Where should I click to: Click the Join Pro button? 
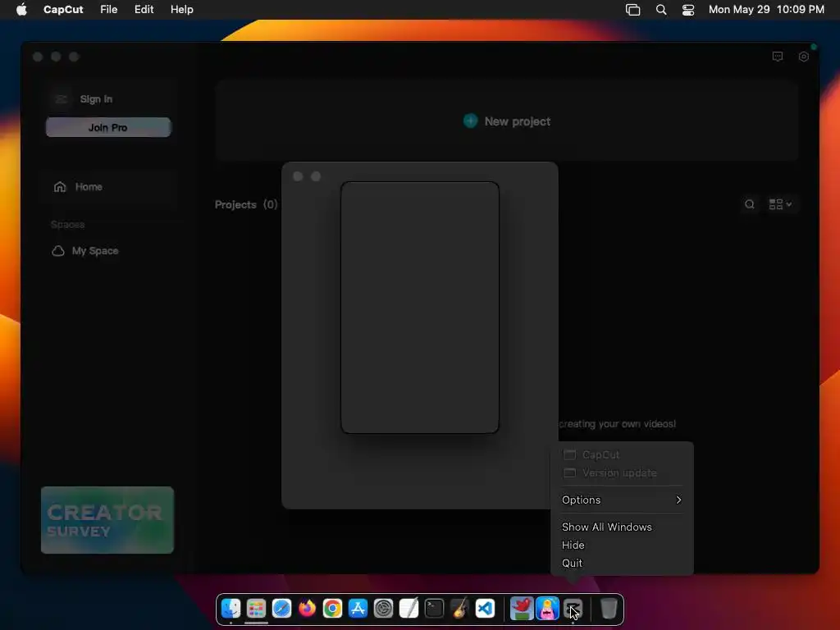(108, 127)
